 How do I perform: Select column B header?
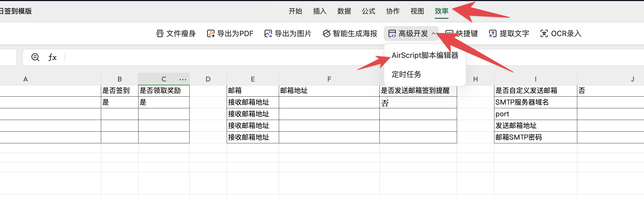[120, 79]
